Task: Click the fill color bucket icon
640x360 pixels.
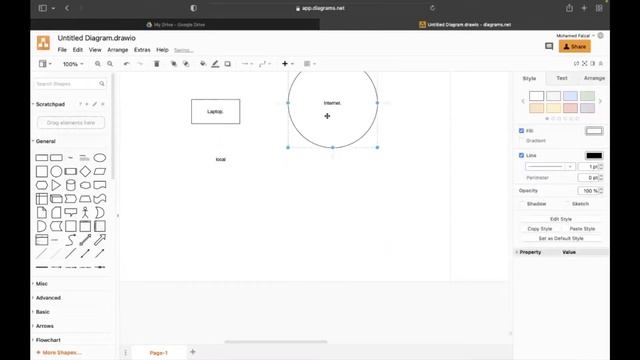Action: point(203,64)
